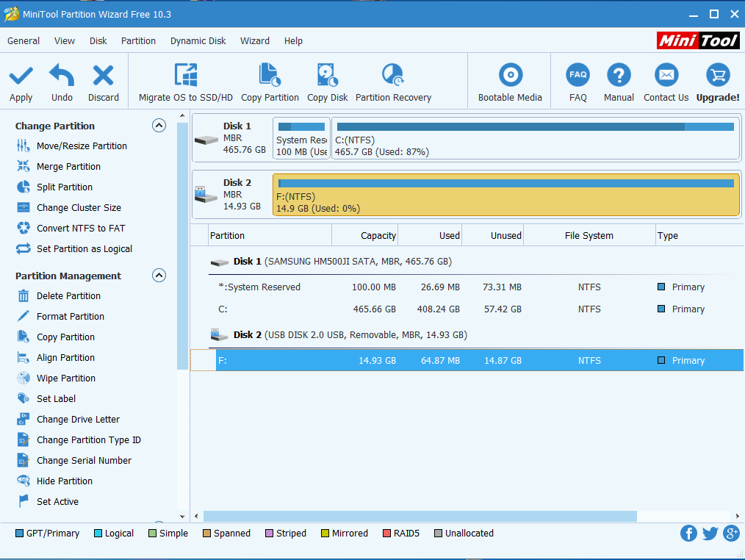
Task: Sort by the Partition column header
Action: 270,236
